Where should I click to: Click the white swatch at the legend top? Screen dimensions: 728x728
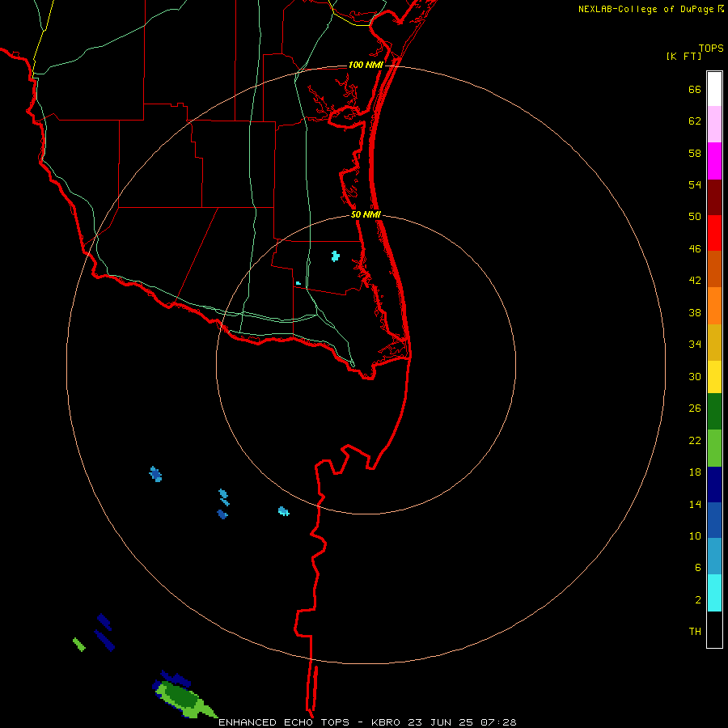pos(714,89)
